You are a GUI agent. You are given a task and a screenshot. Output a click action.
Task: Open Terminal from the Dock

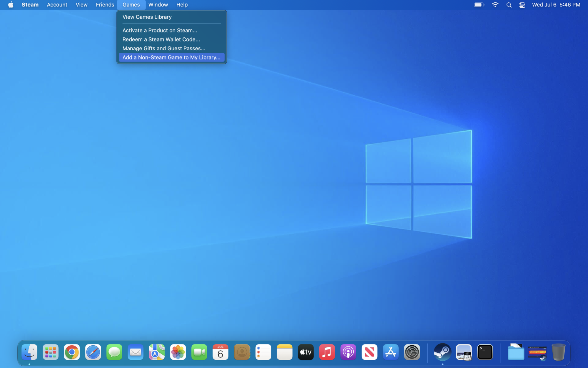click(485, 352)
